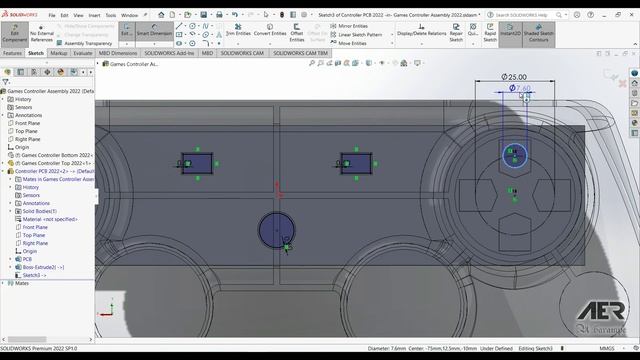Switch to the Markup tab
Screen dimensions: 640x360
(x=59, y=53)
